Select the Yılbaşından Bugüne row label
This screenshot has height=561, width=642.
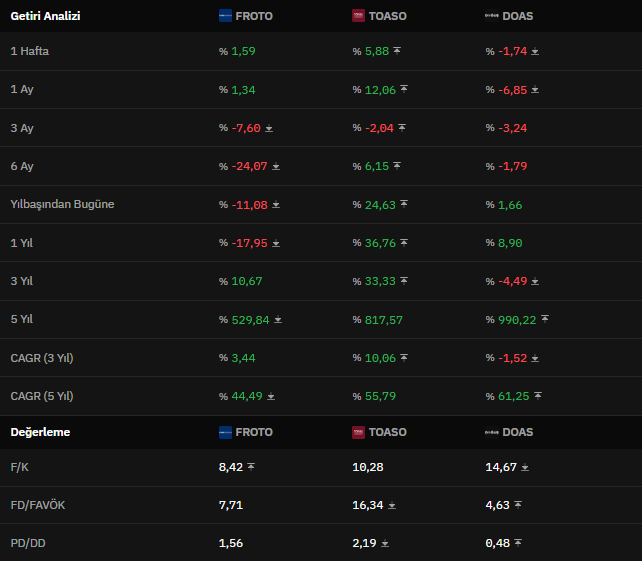62,204
